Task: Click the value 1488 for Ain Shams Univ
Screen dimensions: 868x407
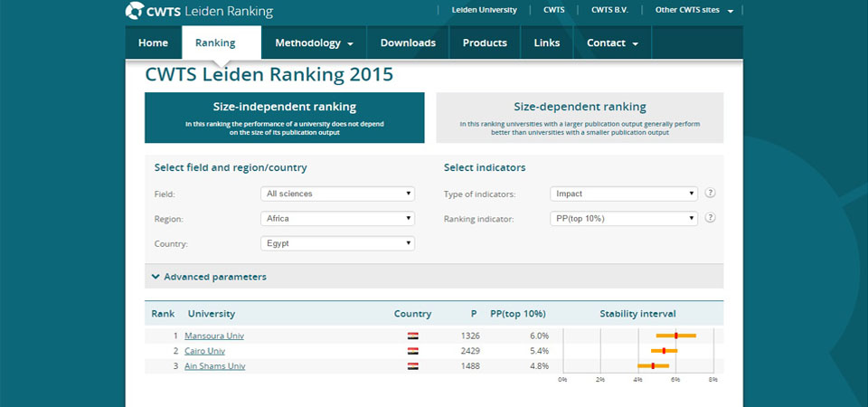Action: pyautogui.click(x=470, y=366)
